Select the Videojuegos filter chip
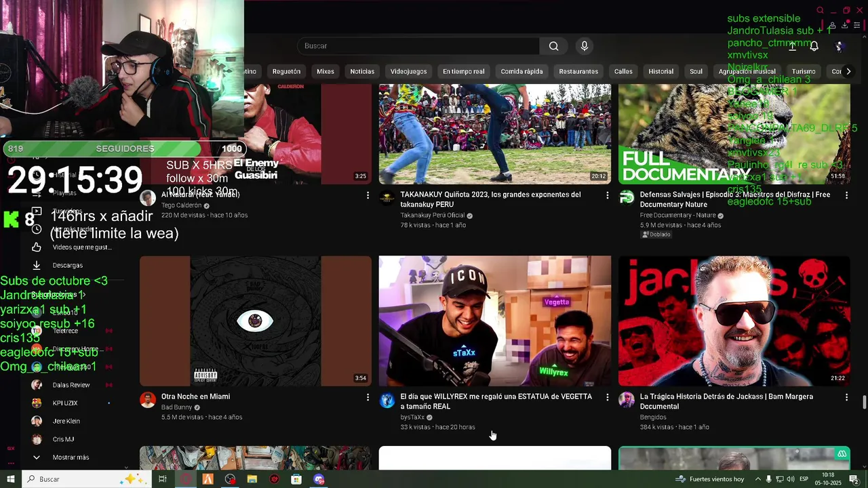 point(408,71)
